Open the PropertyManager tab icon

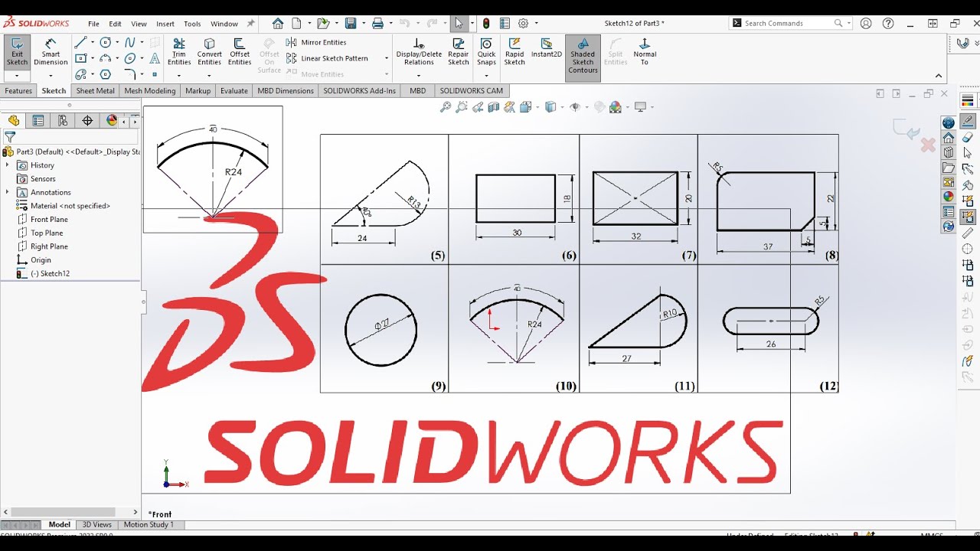(x=38, y=120)
